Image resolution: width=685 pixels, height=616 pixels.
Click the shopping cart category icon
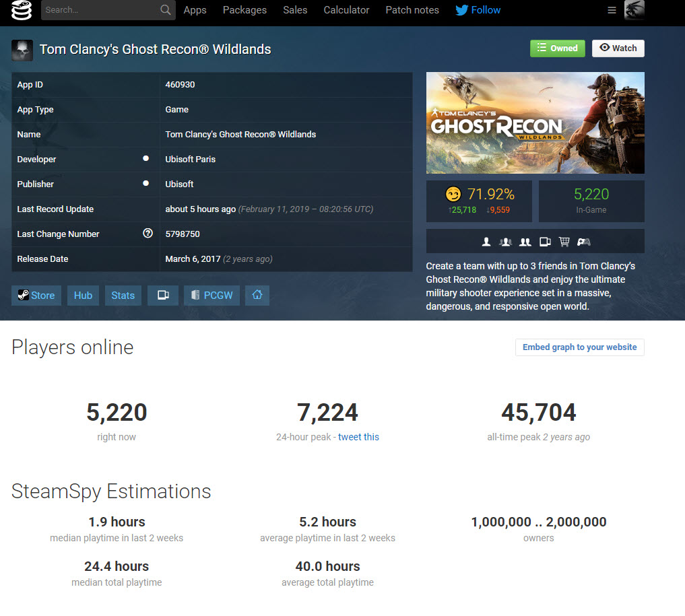(x=564, y=242)
